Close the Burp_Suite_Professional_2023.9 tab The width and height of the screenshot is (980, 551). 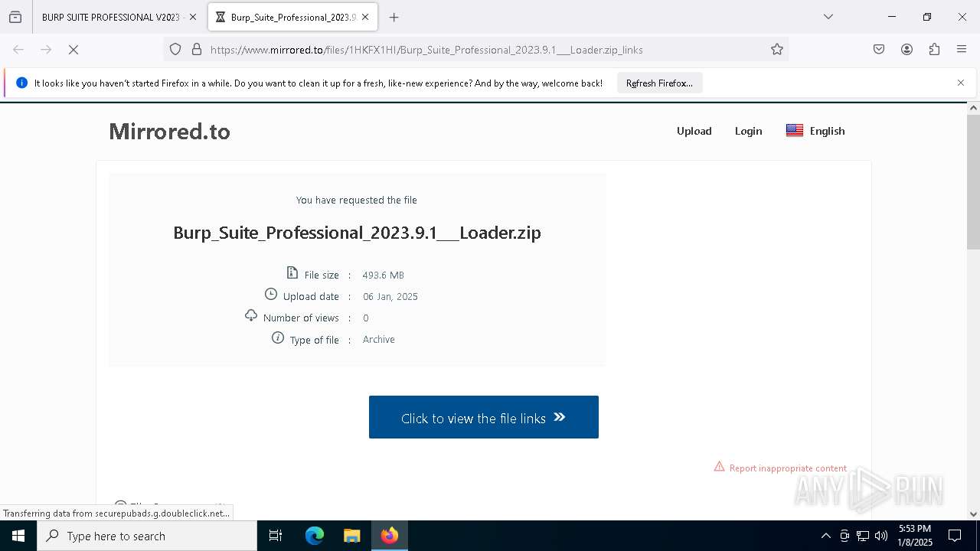(x=365, y=17)
